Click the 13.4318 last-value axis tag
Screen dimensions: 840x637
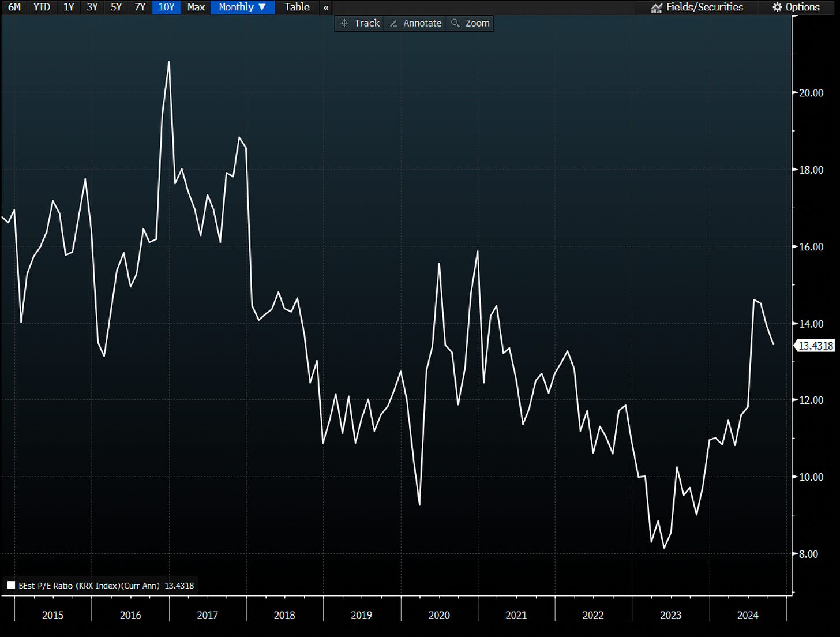(815, 346)
